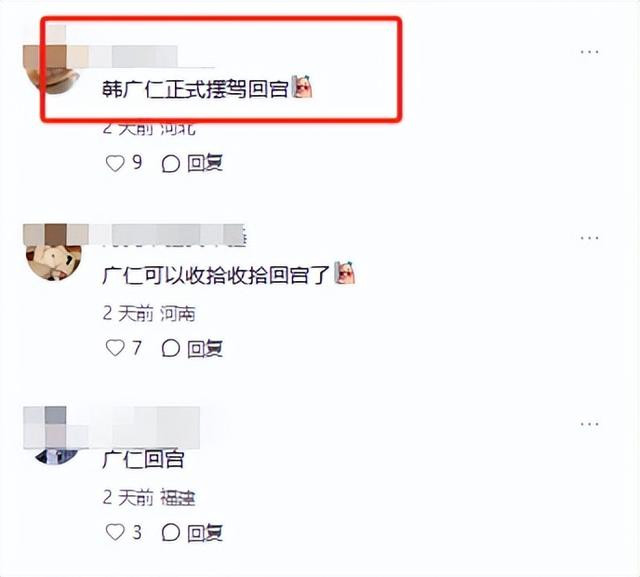
Task: Click reply bubble icon under 河南 comment
Action: pyautogui.click(x=171, y=349)
